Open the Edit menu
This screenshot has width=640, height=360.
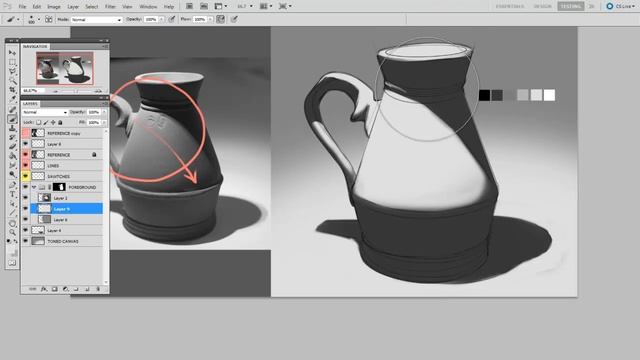pos(37,7)
